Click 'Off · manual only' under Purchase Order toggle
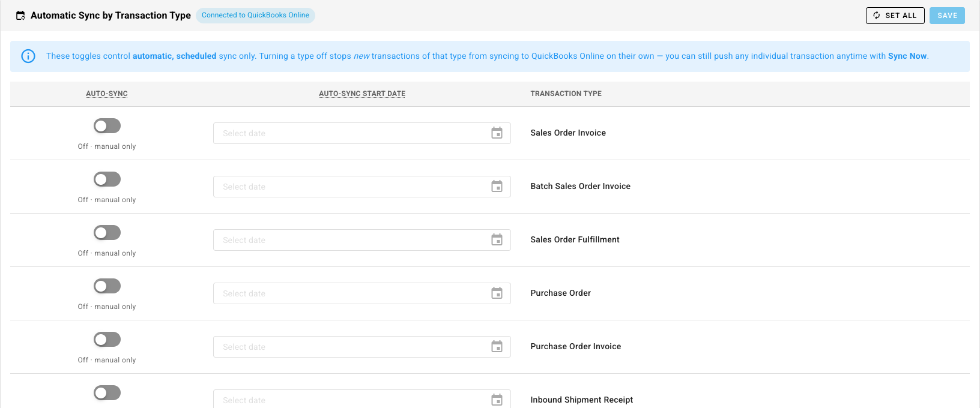 pos(107,307)
